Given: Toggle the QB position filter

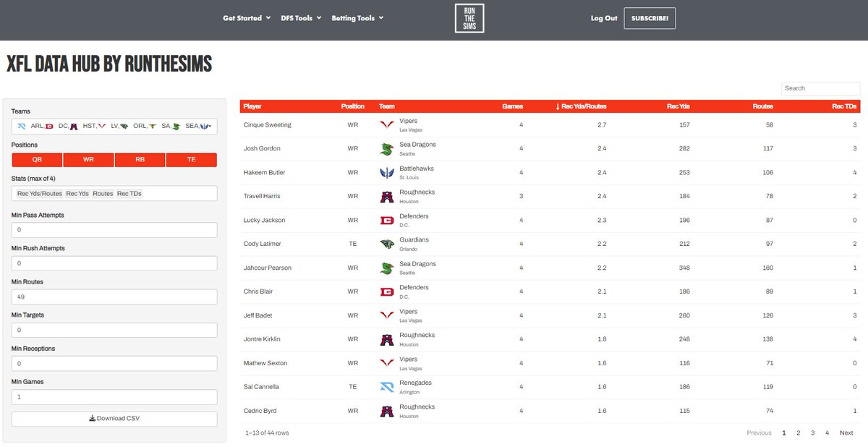Looking at the screenshot, I should pyautogui.click(x=36, y=159).
